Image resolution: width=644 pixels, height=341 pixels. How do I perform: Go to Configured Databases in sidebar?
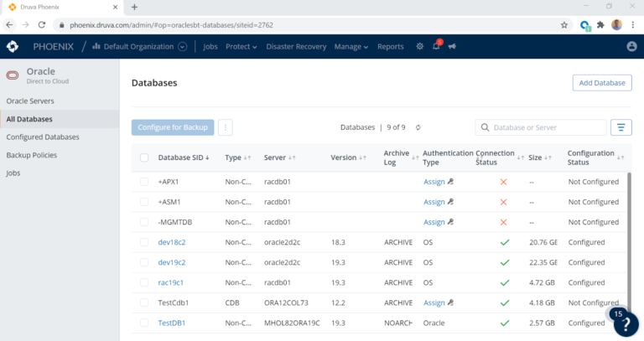click(x=42, y=137)
